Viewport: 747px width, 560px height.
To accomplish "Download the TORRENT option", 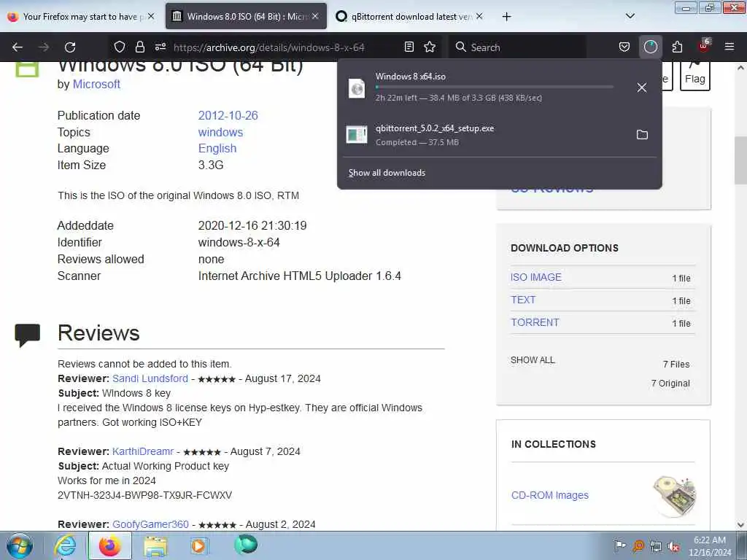I will (x=535, y=322).
